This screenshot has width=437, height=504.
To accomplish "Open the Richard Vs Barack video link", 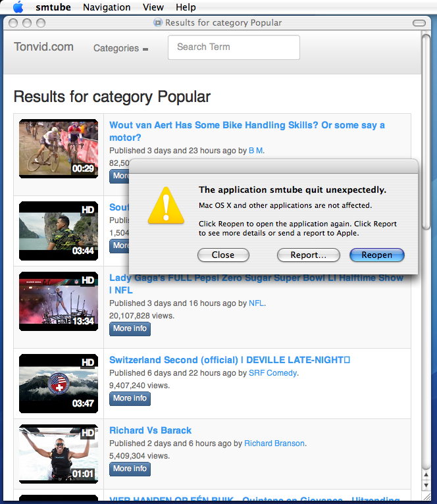I will point(150,430).
